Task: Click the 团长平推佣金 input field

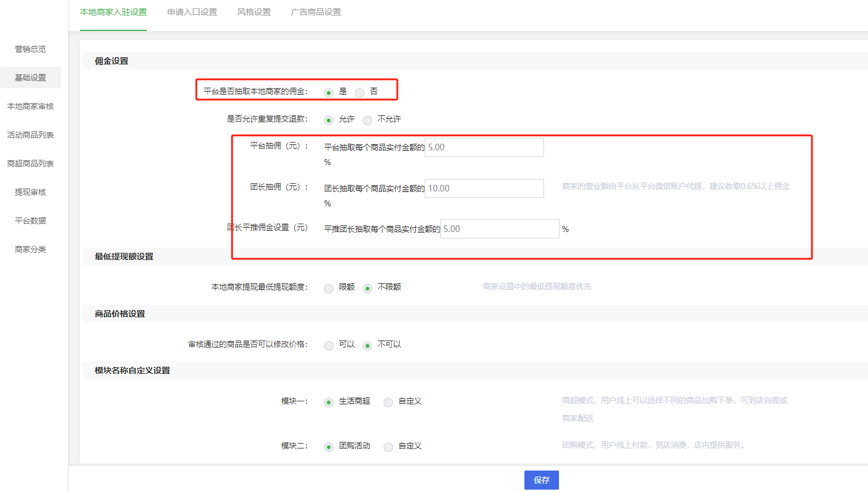Action: [499, 229]
